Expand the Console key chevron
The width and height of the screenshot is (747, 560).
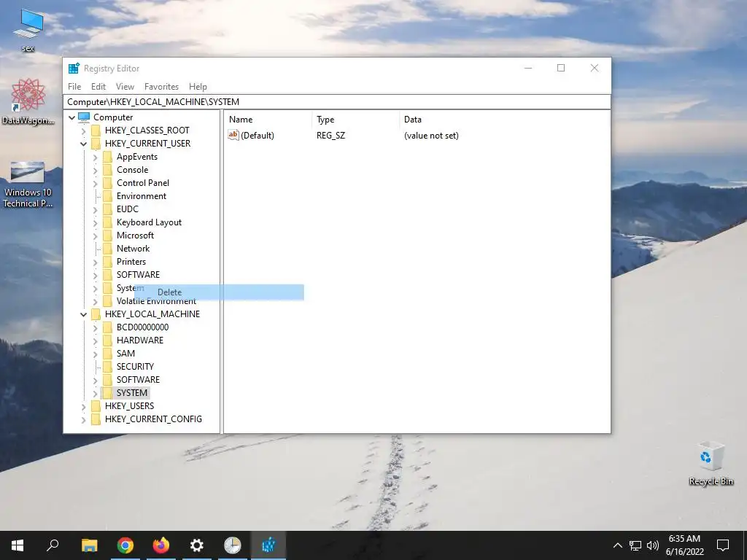96,170
